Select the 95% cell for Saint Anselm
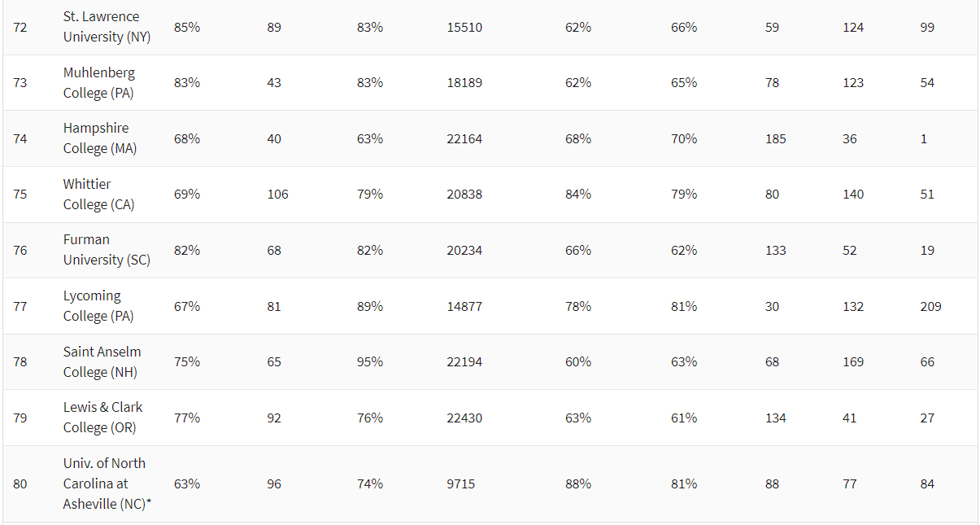The image size is (980, 525). [x=369, y=362]
